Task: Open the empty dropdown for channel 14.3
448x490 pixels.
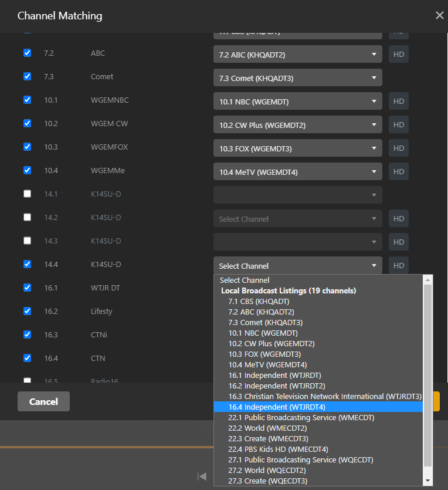Action: tap(298, 242)
